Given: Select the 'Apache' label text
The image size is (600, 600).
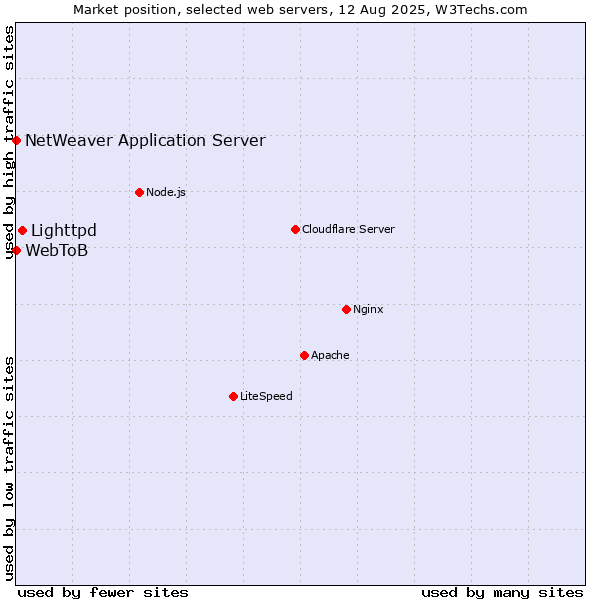Looking at the screenshot, I should tap(330, 355).
